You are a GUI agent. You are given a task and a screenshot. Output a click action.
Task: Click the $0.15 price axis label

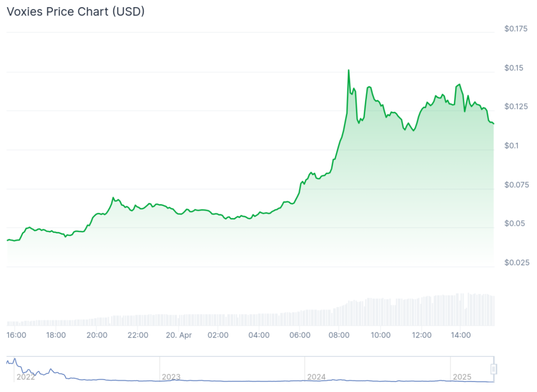(x=514, y=68)
